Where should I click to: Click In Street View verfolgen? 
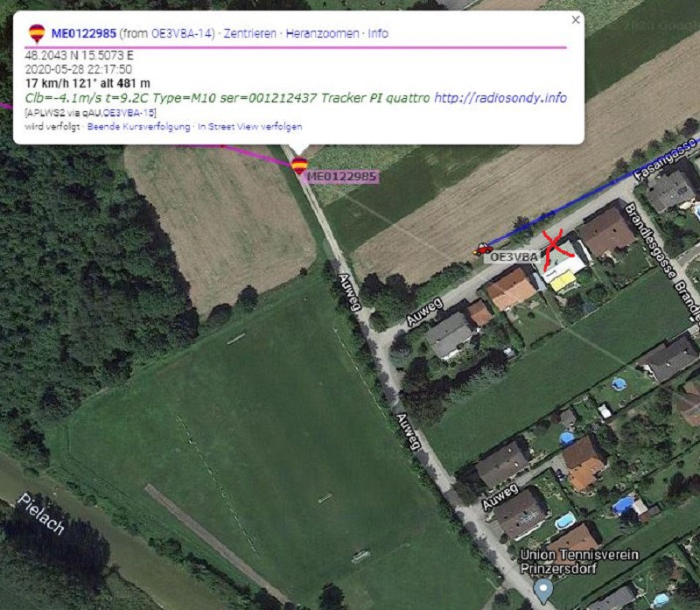click(250, 126)
